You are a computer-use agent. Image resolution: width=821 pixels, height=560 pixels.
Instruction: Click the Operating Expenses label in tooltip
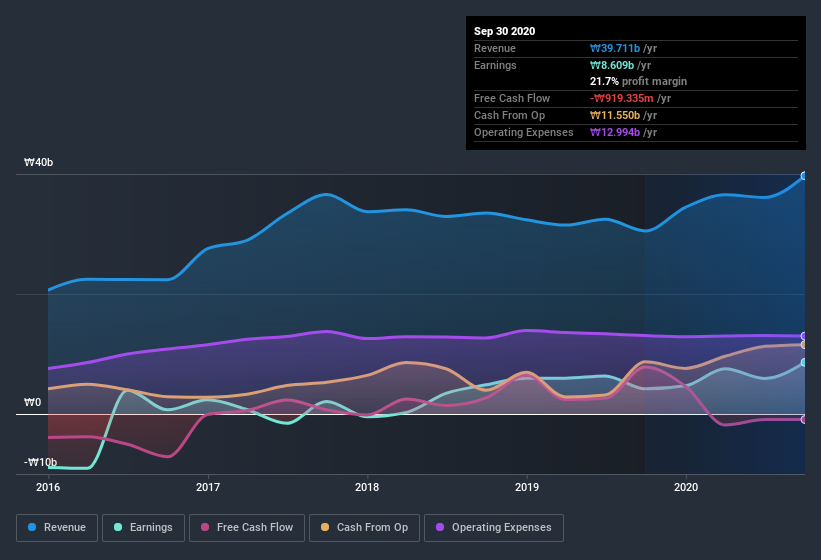tap(524, 132)
